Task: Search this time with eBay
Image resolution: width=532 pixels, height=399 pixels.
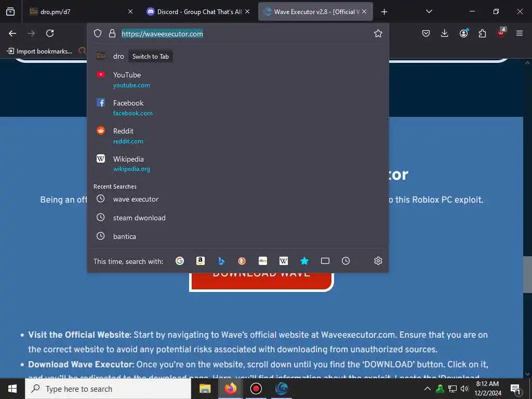Action: tap(263, 261)
